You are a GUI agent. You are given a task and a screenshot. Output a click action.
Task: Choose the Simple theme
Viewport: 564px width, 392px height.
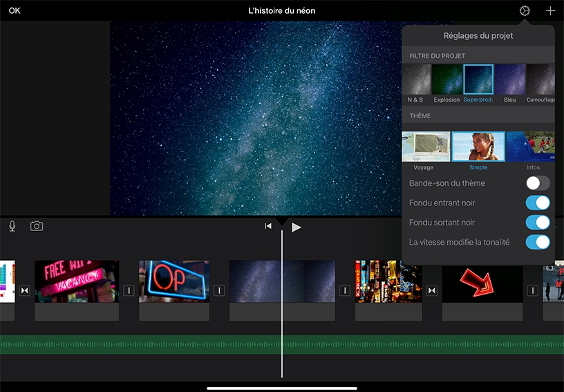[x=478, y=151]
